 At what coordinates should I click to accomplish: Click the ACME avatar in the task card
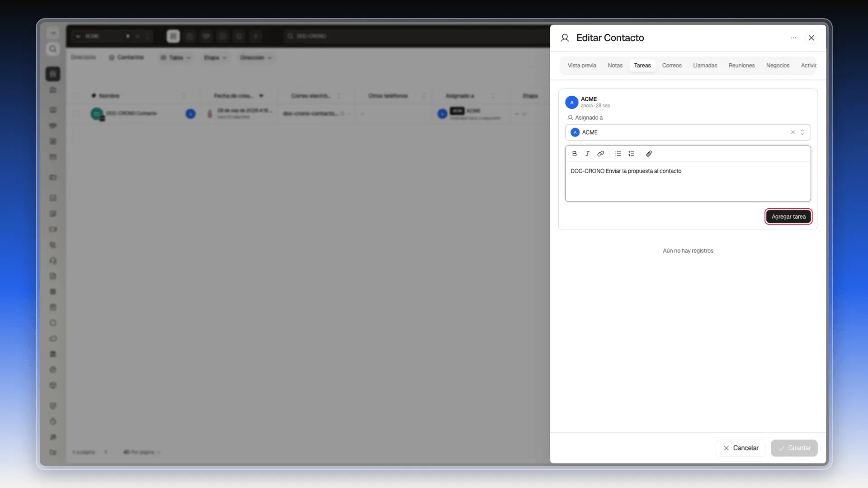point(572,103)
